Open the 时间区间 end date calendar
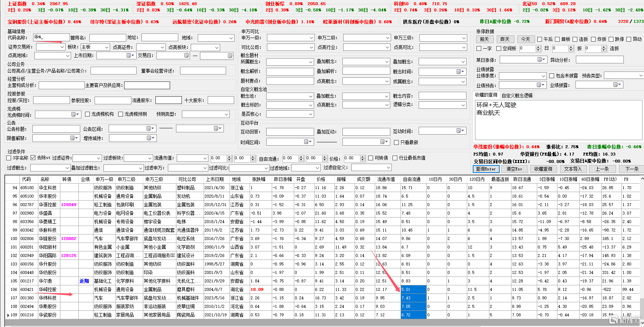Viewport: 644px width, 327px height. click(x=384, y=142)
